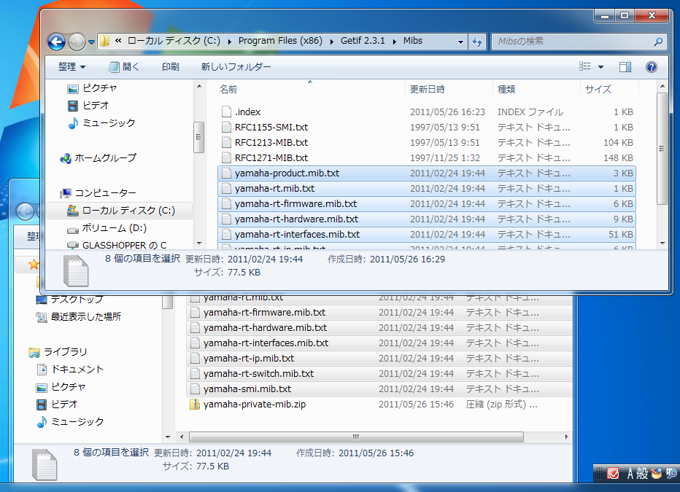
Task: Select yamaha-rt-hardware.mib.txt in back window
Action: click(x=379, y=328)
